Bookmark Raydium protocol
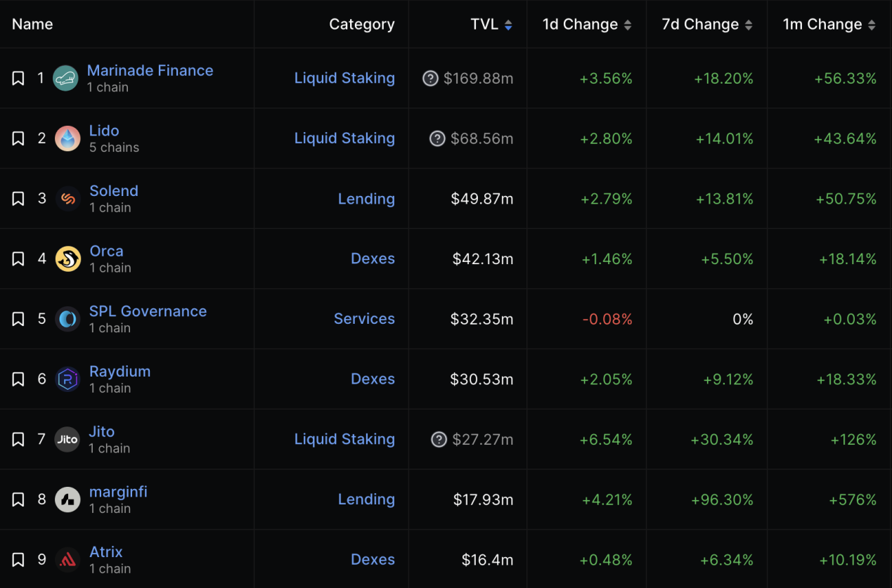 [18, 379]
